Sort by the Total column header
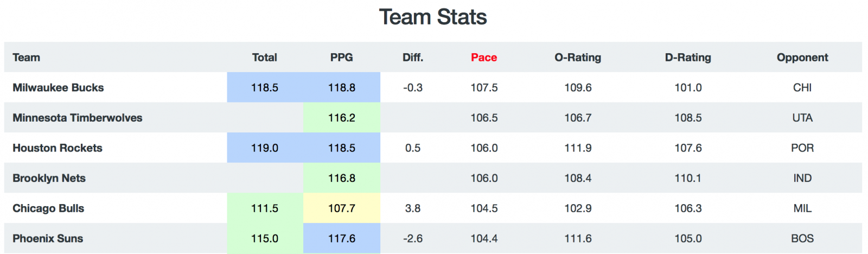868x254 pixels. tap(265, 58)
